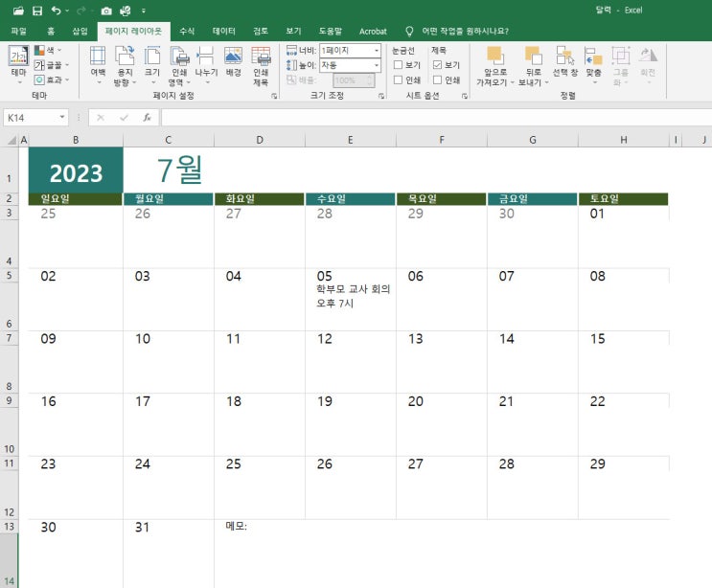Click the 7월 month title
Image resolution: width=712 pixels, height=588 pixels.
coord(179,170)
